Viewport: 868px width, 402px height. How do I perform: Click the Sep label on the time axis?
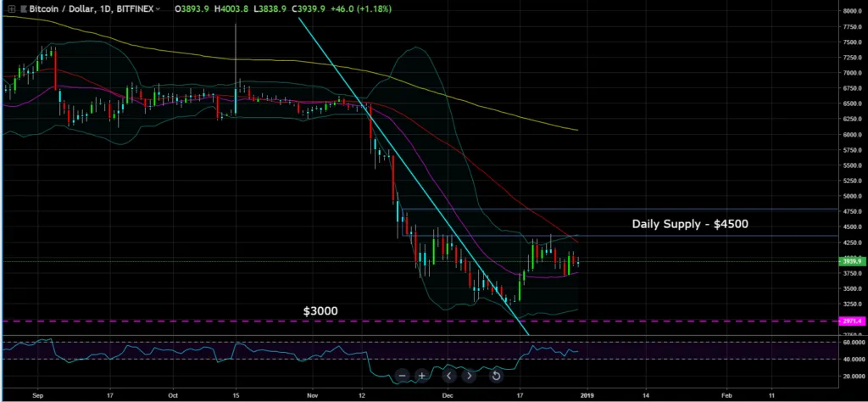37,396
